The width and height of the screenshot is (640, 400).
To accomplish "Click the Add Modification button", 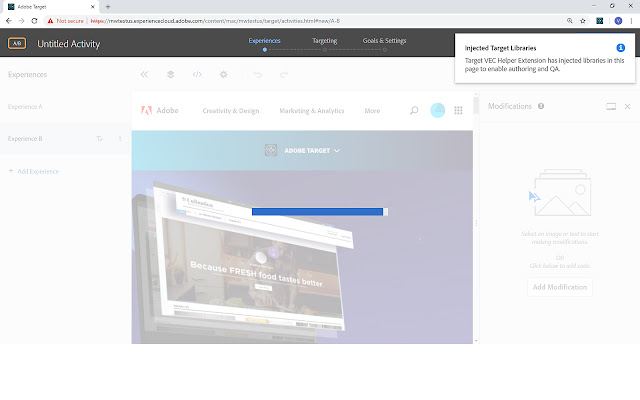I will (560, 287).
